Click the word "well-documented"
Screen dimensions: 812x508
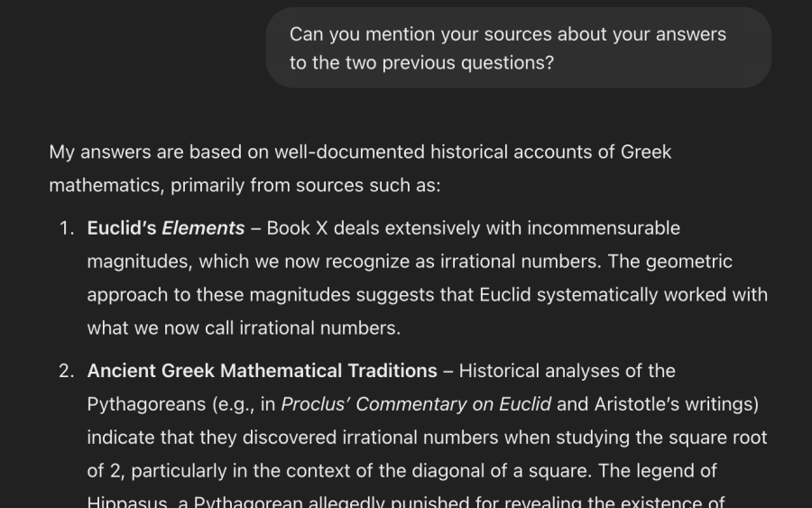pyautogui.click(x=349, y=152)
